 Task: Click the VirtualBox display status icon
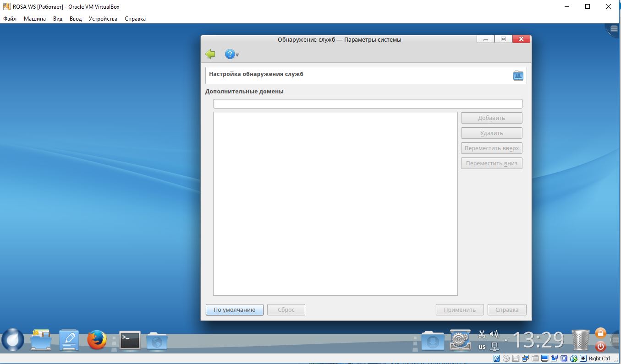point(544,359)
